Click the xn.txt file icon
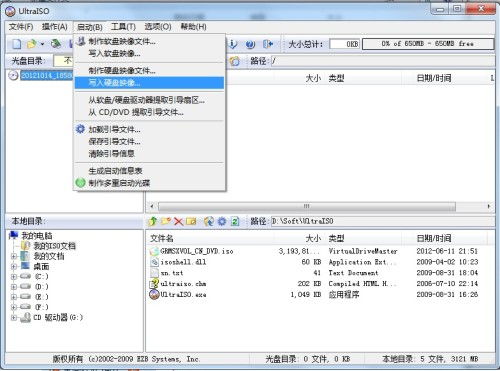 [x=154, y=273]
